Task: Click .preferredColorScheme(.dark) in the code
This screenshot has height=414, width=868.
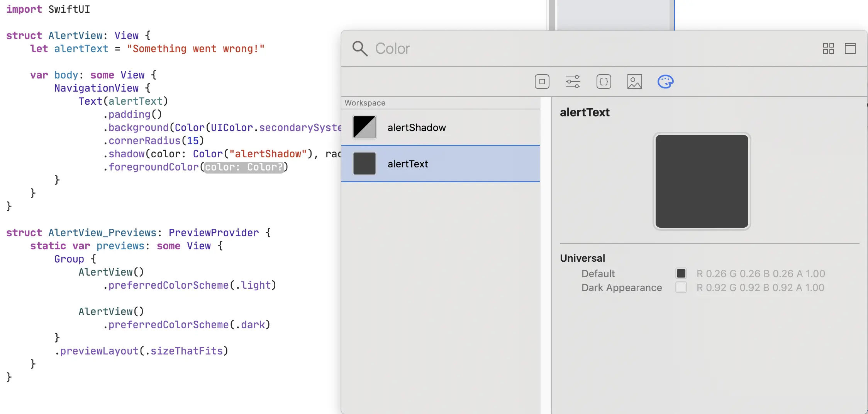Action: (187, 325)
